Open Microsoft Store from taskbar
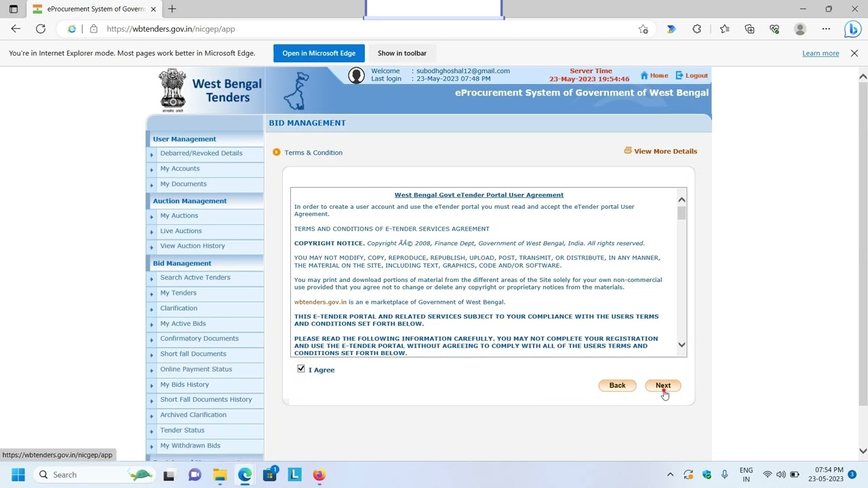 point(270,474)
